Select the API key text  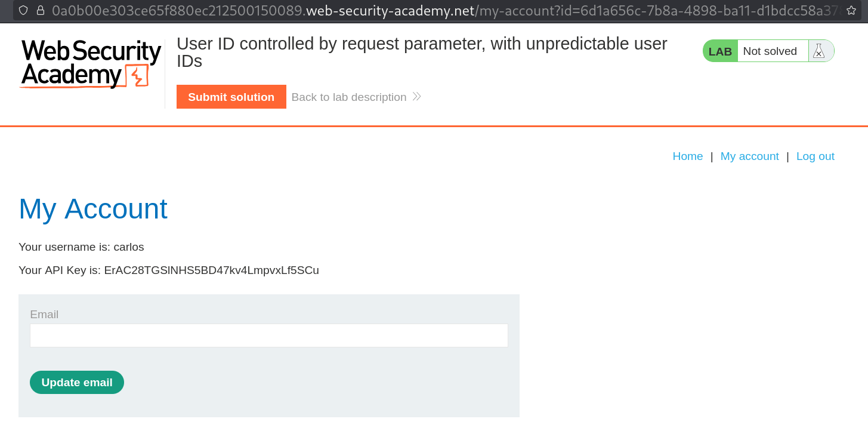click(210, 270)
